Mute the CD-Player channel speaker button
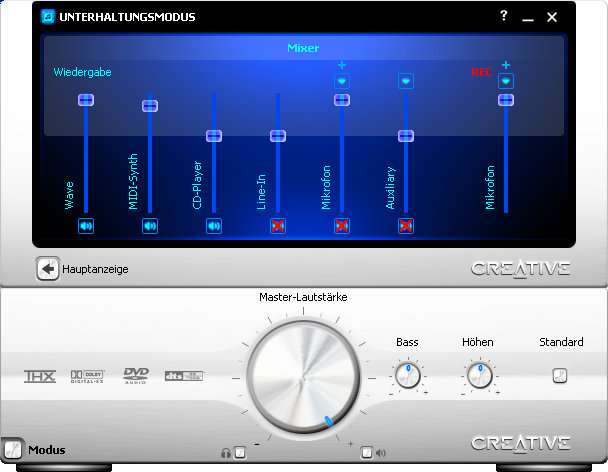This screenshot has height=472, width=608. [x=214, y=226]
